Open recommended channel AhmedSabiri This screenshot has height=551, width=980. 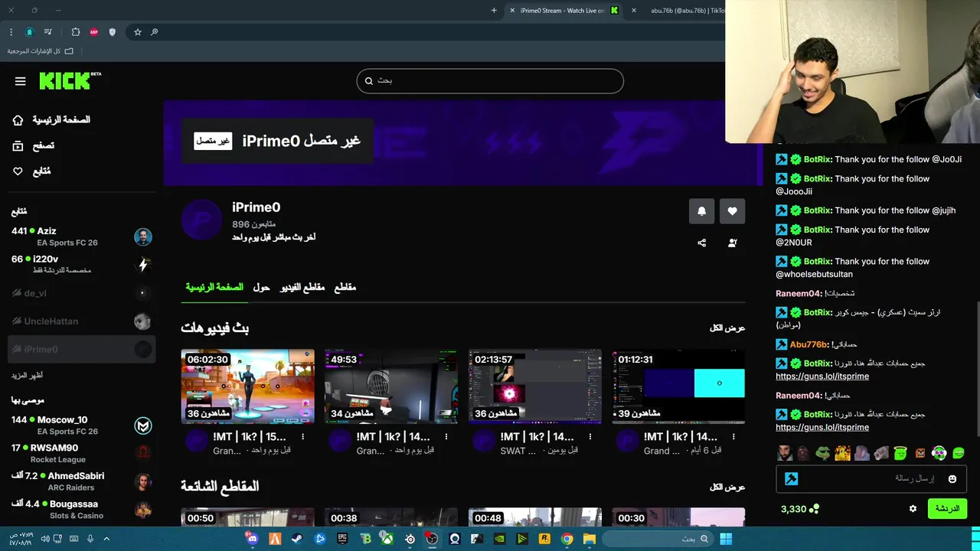tap(81, 481)
